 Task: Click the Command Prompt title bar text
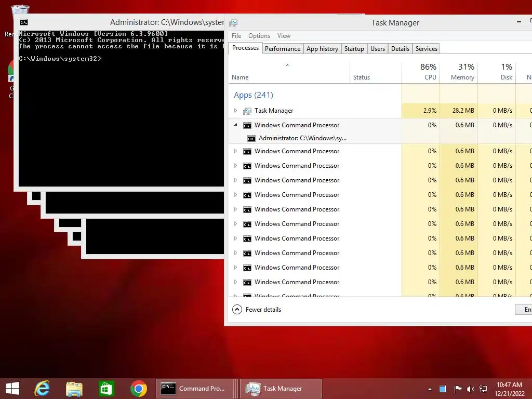point(167,22)
